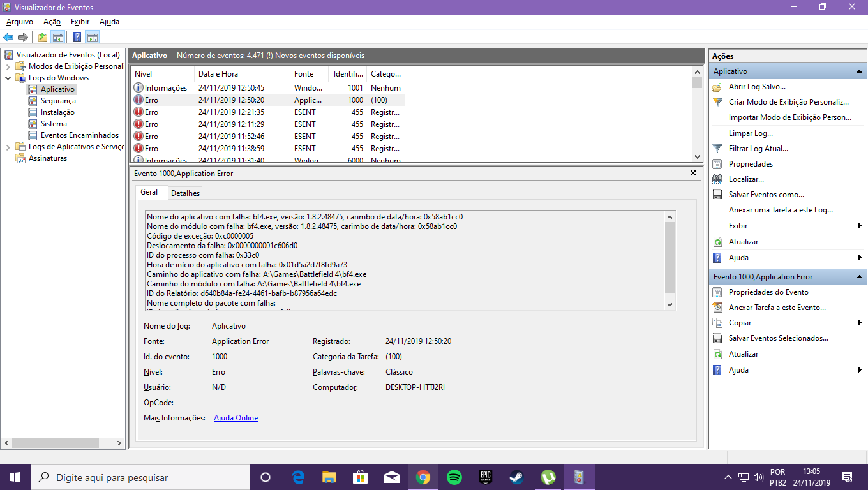Open the Exibir menu
868x490 pixels.
point(80,22)
